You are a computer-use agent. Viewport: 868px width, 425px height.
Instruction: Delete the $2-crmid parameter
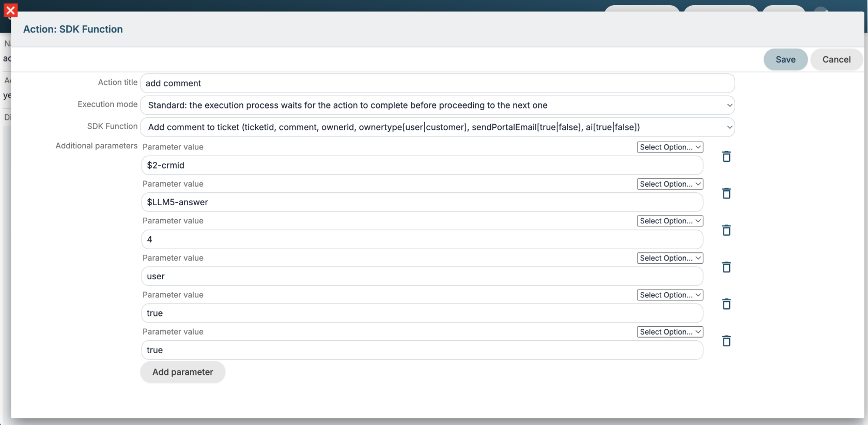[x=726, y=157]
